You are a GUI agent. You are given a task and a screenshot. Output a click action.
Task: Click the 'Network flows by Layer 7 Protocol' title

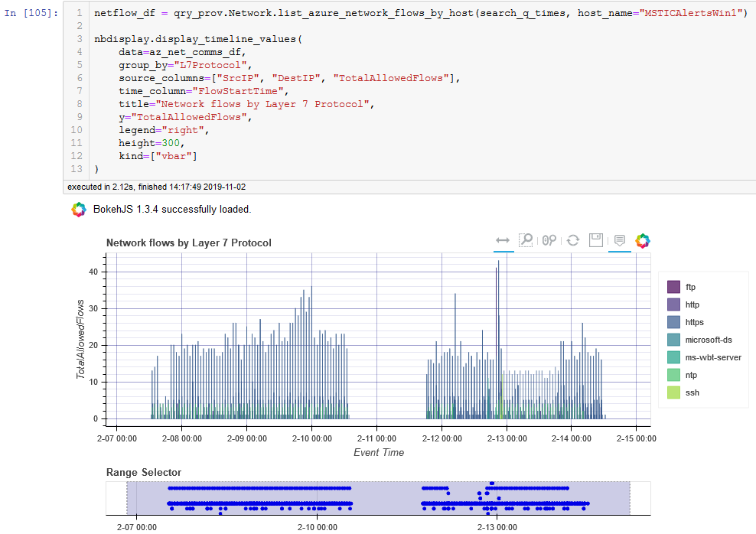[188, 243]
